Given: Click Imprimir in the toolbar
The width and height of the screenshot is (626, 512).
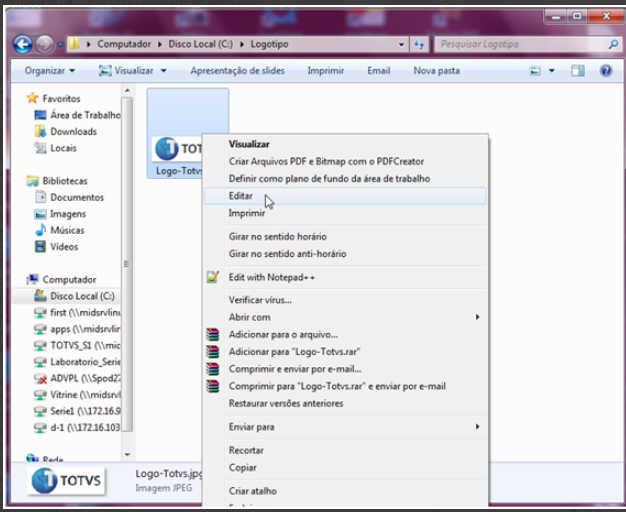Looking at the screenshot, I should coord(325,71).
